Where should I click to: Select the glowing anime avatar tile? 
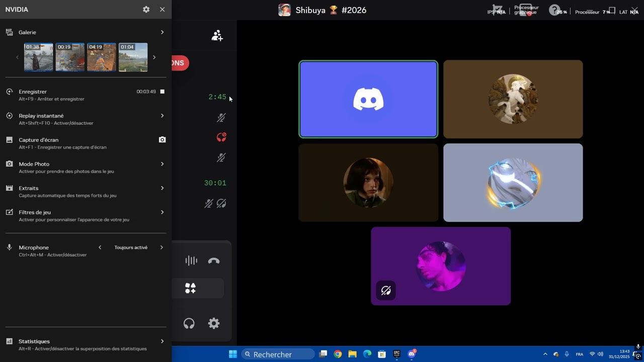tap(513, 183)
